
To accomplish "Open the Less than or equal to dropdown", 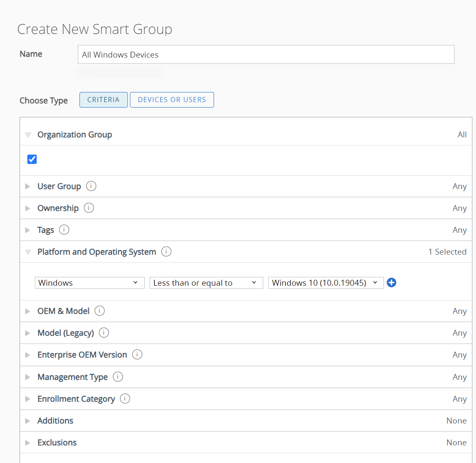I will (206, 283).
